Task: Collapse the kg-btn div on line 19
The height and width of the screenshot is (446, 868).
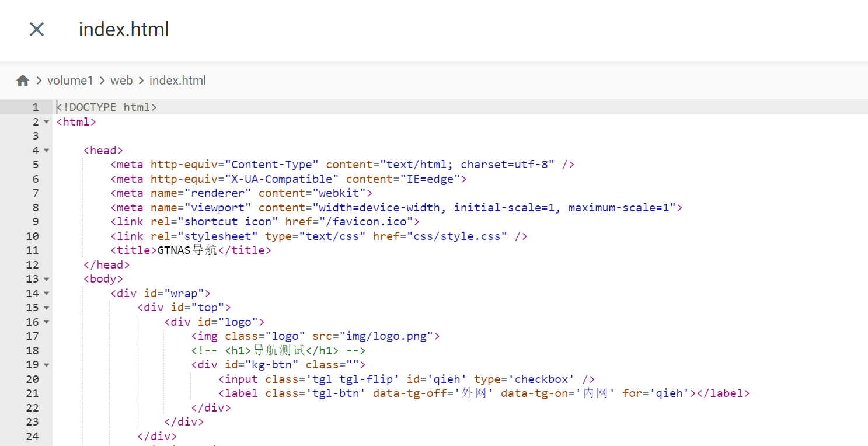Action: click(47, 365)
